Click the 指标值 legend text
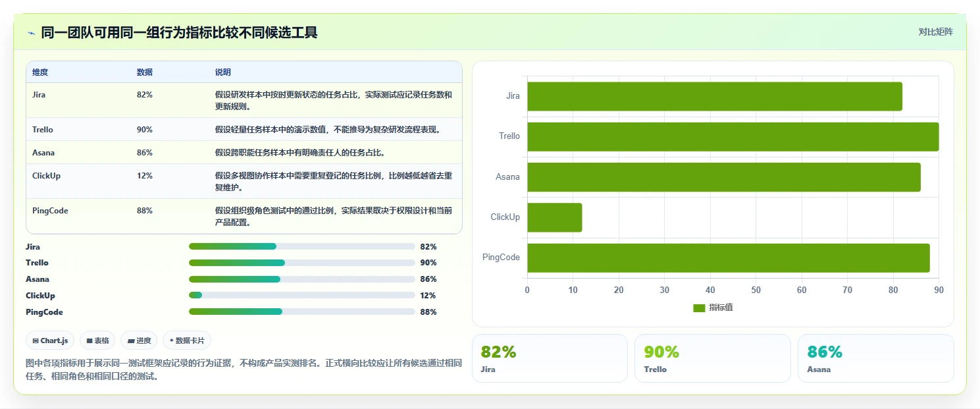The width and height of the screenshot is (980, 409). [721, 308]
